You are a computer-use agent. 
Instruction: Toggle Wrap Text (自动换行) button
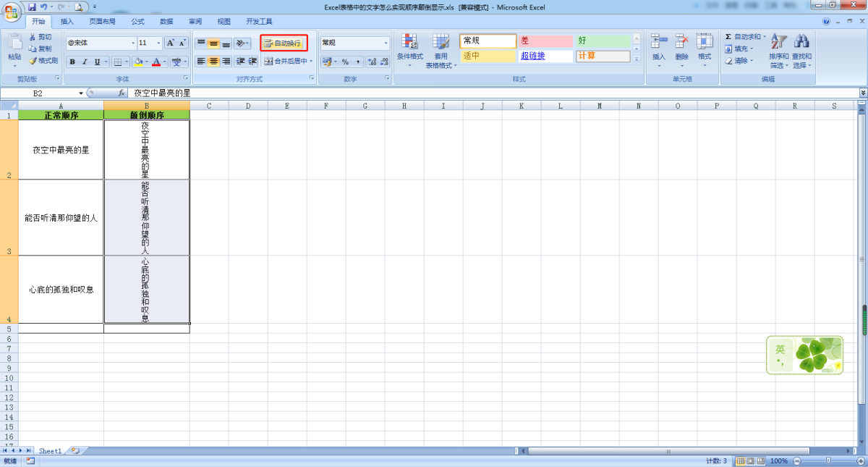point(284,43)
